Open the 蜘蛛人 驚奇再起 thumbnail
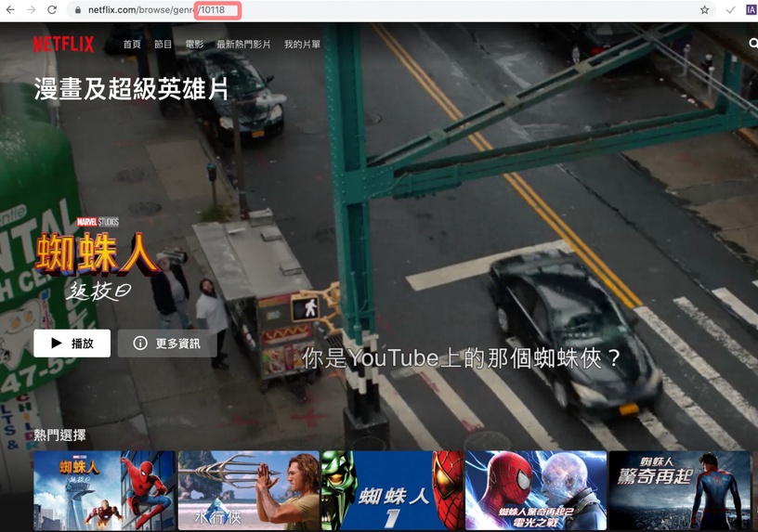 [x=680, y=490]
